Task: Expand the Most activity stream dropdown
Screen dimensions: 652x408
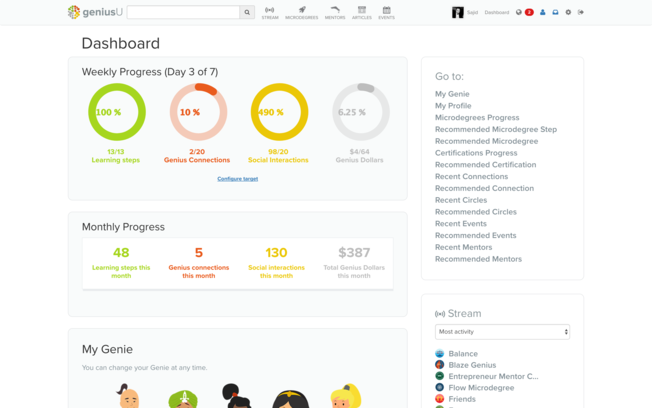Action: pos(502,332)
